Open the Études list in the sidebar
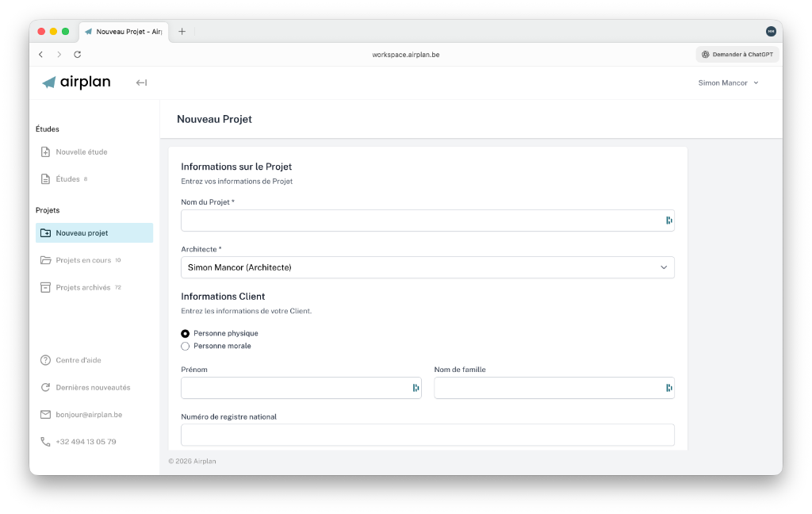This screenshot has width=812, height=514. pos(94,178)
